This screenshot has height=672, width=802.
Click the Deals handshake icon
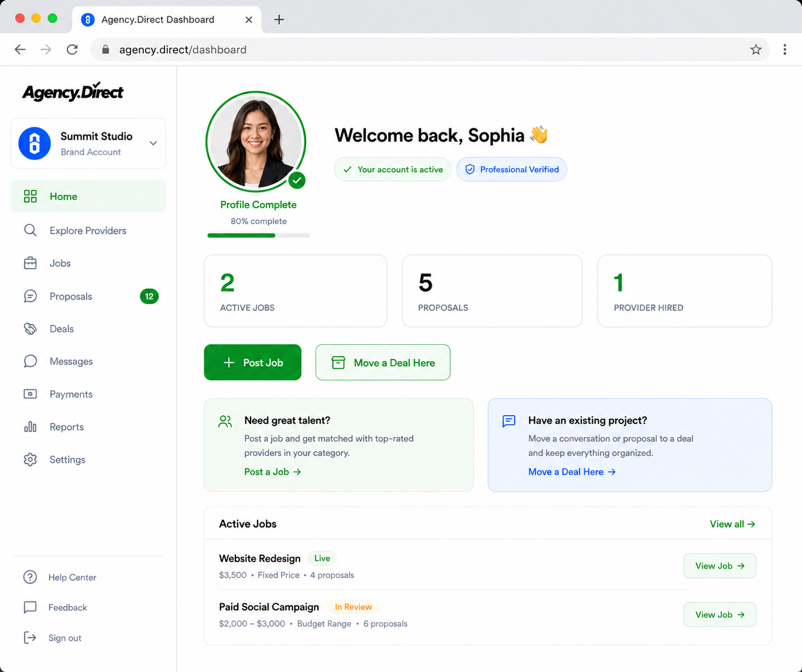tap(30, 328)
